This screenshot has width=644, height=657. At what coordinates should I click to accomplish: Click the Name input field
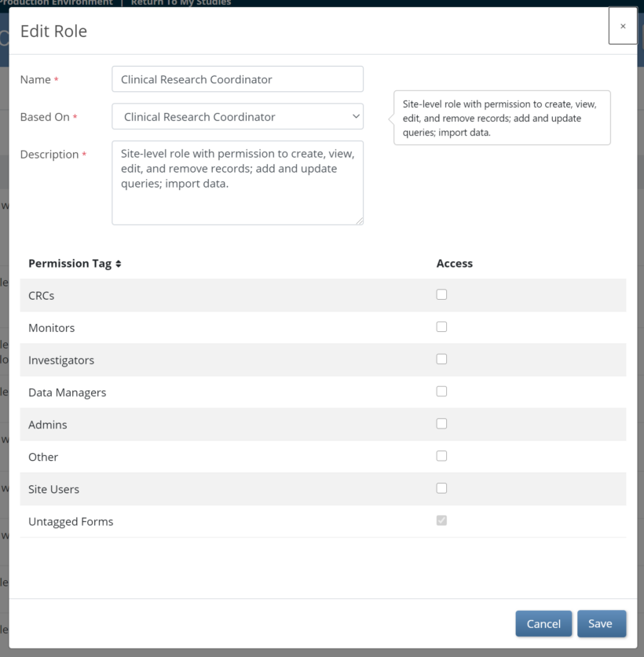click(x=237, y=78)
